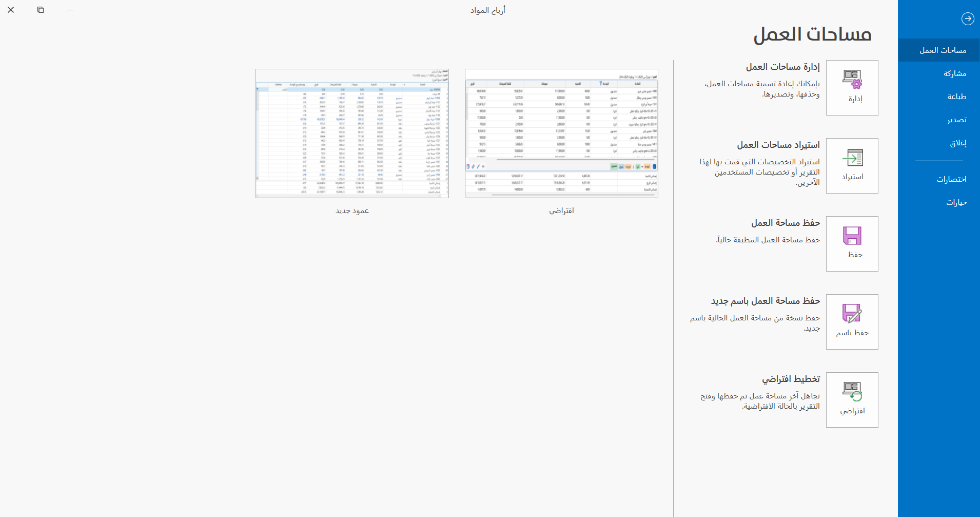The image size is (980, 517).
Task: Click the افتراضي thumbnail caption label
Action: point(561,211)
